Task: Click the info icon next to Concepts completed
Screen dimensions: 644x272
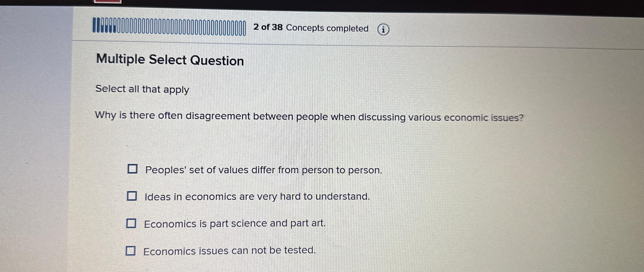Action: (384, 29)
